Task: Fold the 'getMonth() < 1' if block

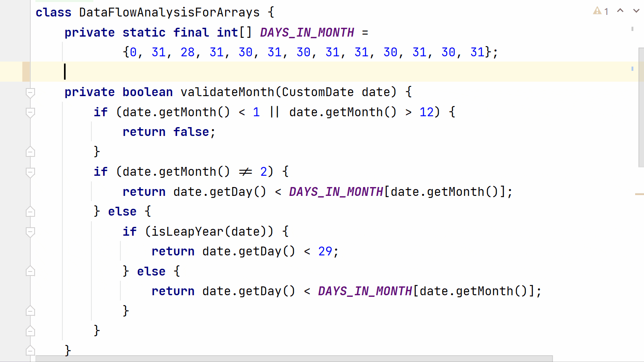Action: (30, 112)
